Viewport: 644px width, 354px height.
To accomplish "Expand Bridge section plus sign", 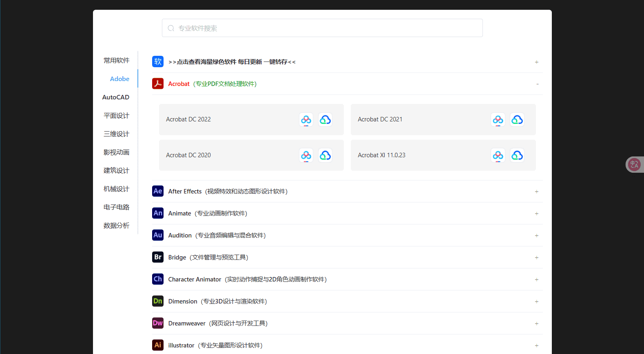I will [537, 257].
